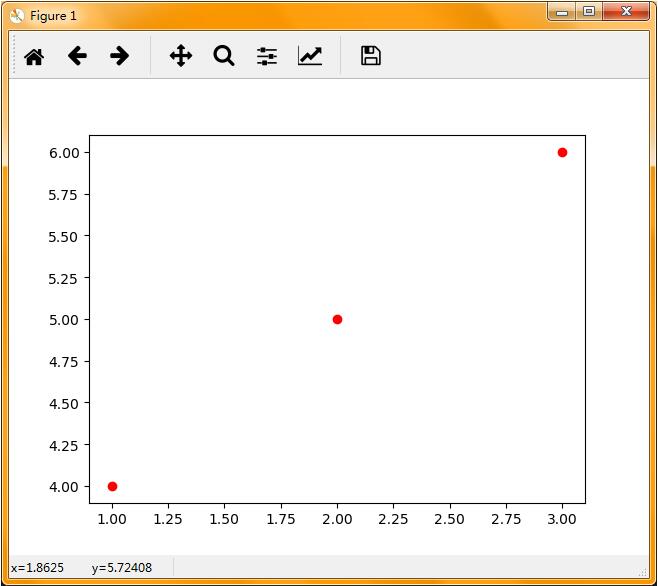The height and width of the screenshot is (586, 658).
Task: Click the y-axis label 5.75
Action: point(63,195)
